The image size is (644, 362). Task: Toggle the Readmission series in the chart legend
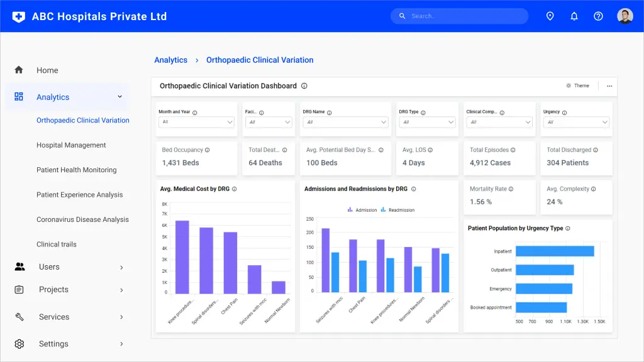click(x=401, y=210)
